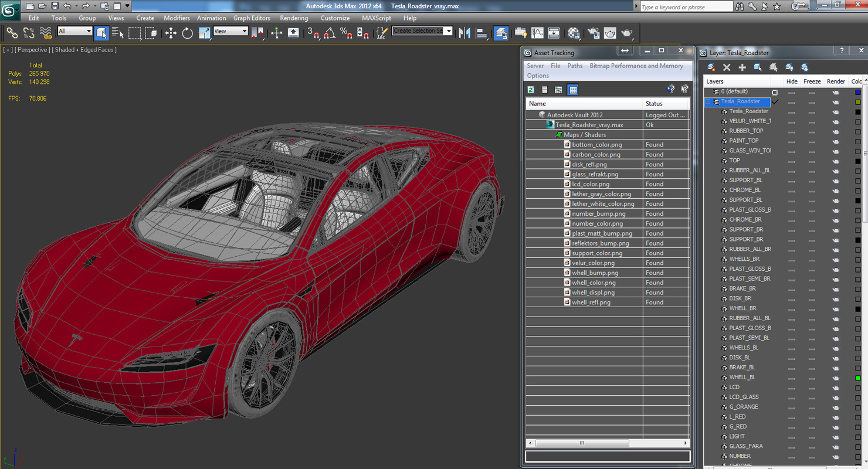Click the Use Pivot Point Center icon
868x469 pixels.
point(257,33)
